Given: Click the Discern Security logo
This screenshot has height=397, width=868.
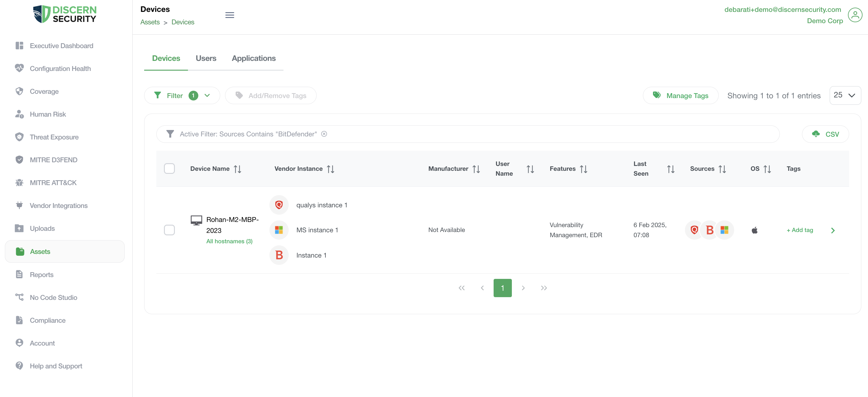Looking at the screenshot, I should [x=65, y=14].
